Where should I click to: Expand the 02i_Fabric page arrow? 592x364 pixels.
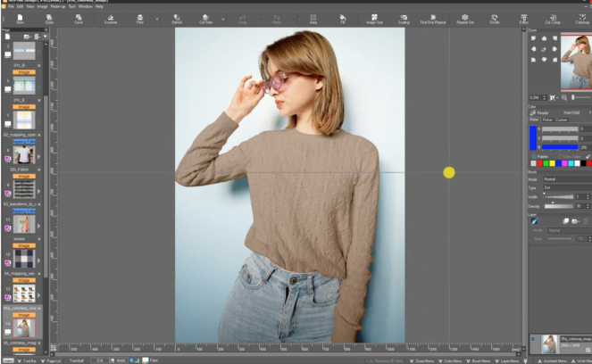38,191
